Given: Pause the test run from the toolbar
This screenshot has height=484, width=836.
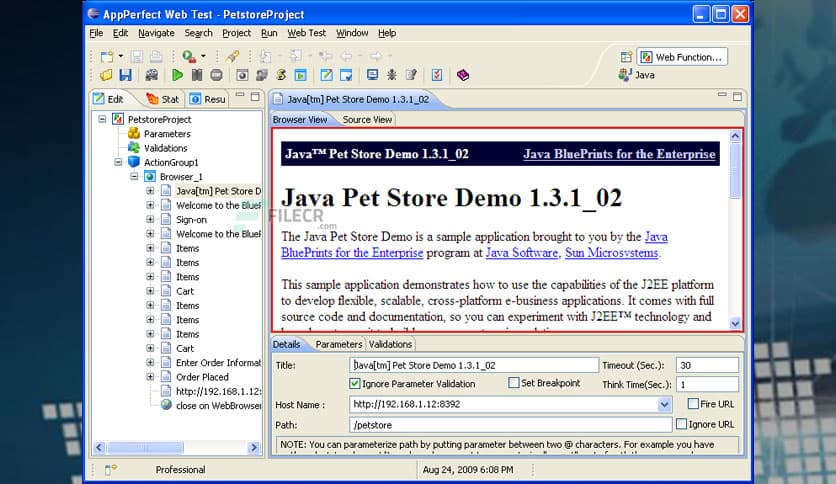Looking at the screenshot, I should [197, 75].
